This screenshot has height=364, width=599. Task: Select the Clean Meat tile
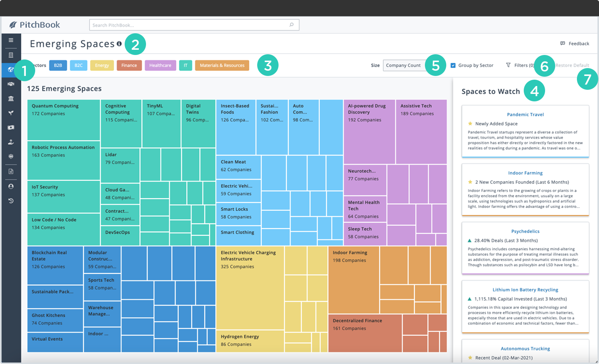(238, 167)
